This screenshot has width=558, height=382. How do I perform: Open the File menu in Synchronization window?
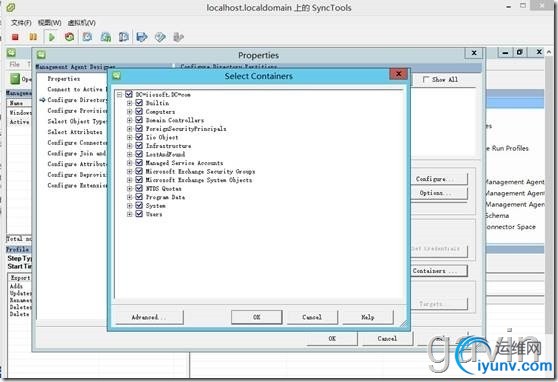tap(15, 64)
